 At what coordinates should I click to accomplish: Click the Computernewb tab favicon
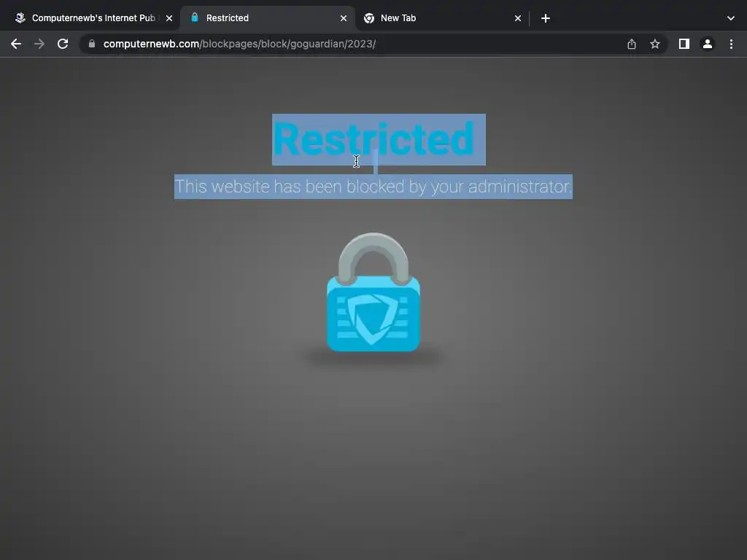[x=20, y=17]
